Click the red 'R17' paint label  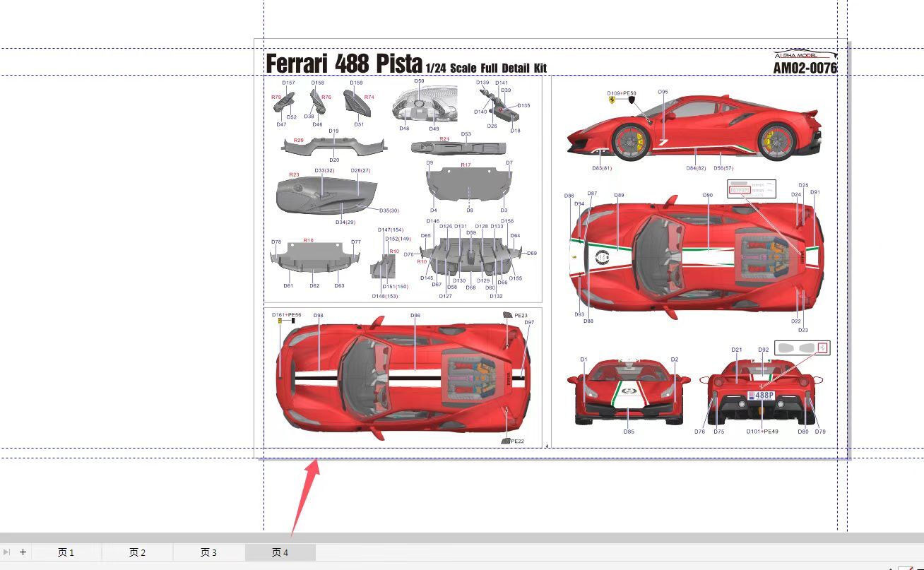pyautogui.click(x=466, y=165)
